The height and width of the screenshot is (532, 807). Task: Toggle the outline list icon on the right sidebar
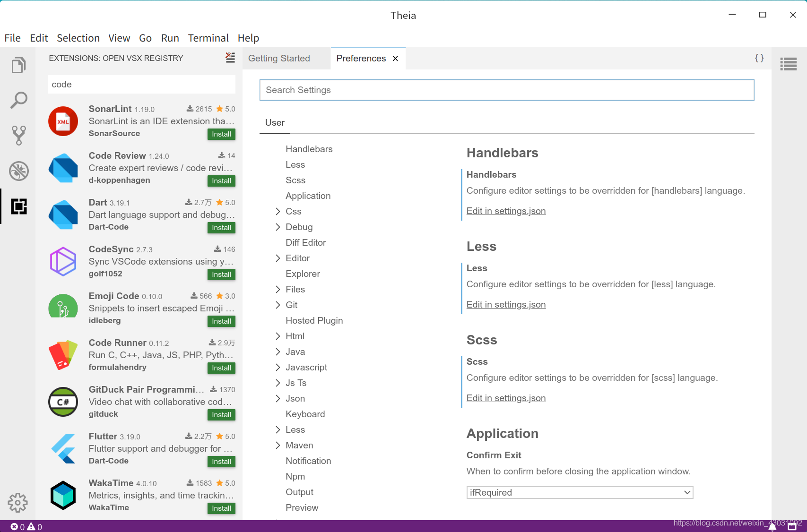click(x=789, y=64)
